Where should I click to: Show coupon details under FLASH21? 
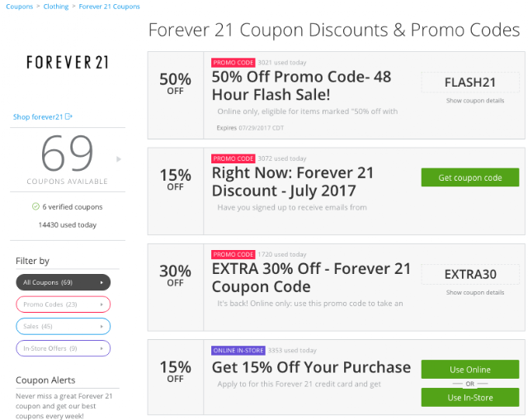click(x=474, y=101)
